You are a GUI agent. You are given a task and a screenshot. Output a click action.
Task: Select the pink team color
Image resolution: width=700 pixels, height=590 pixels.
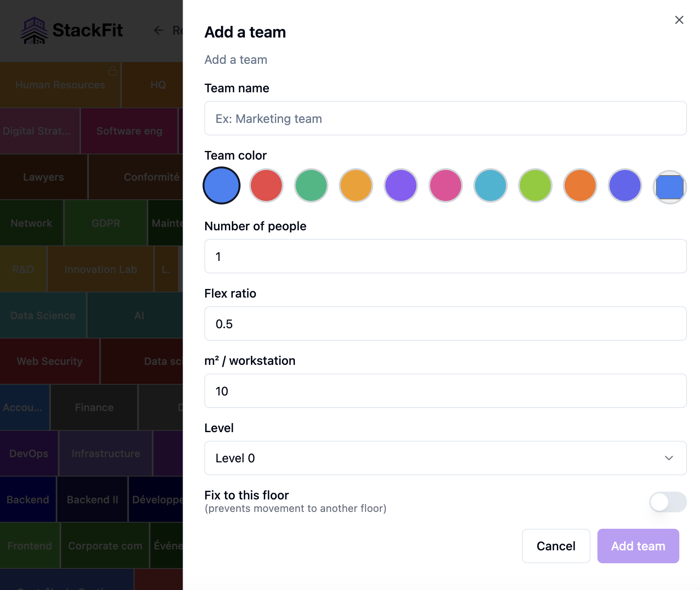[446, 185]
